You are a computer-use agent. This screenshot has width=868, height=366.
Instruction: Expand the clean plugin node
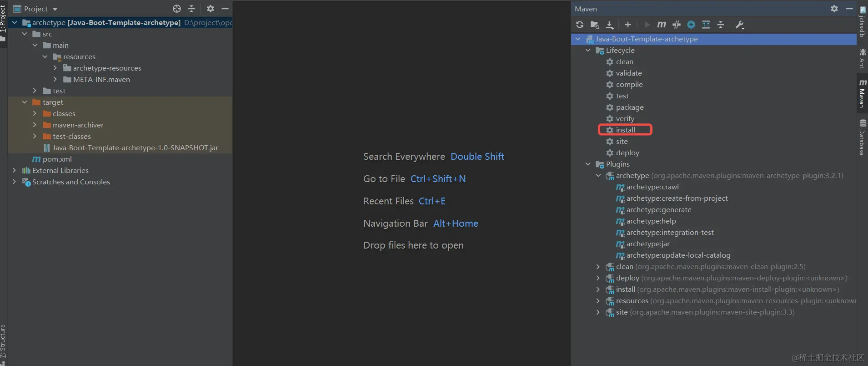[x=598, y=266]
